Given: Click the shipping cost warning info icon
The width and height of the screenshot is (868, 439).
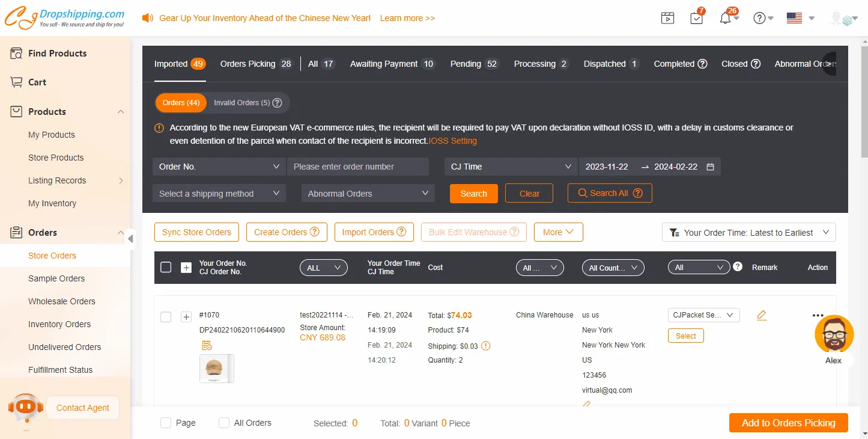Looking at the screenshot, I should coord(486,346).
